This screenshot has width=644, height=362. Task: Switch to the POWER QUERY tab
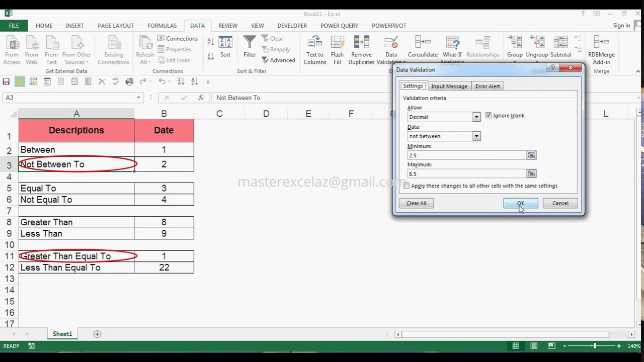[x=339, y=26]
